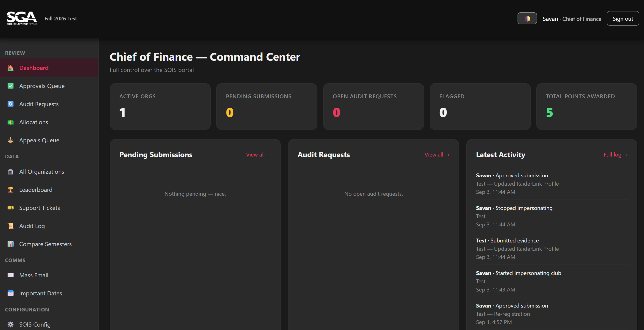
Task: Open Compare Semesters view
Action: (x=49, y=244)
